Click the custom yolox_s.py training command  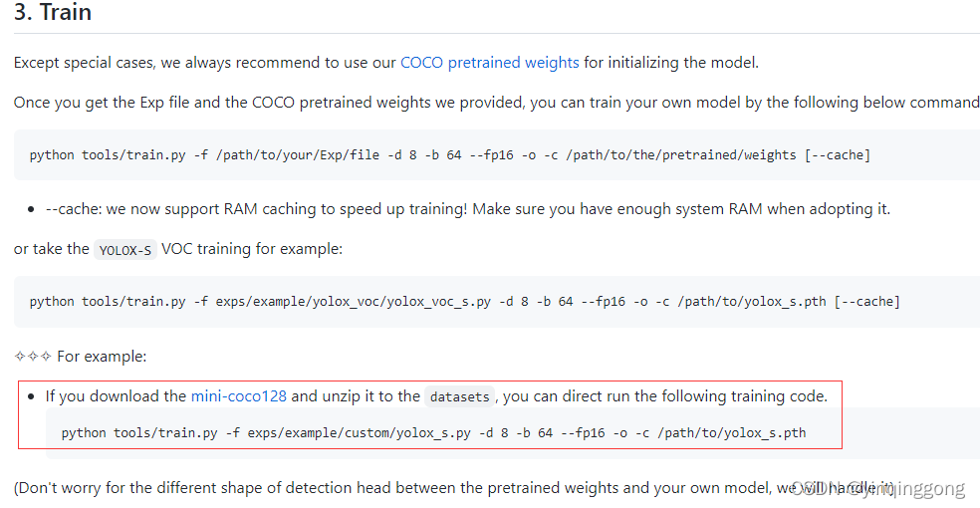(434, 433)
